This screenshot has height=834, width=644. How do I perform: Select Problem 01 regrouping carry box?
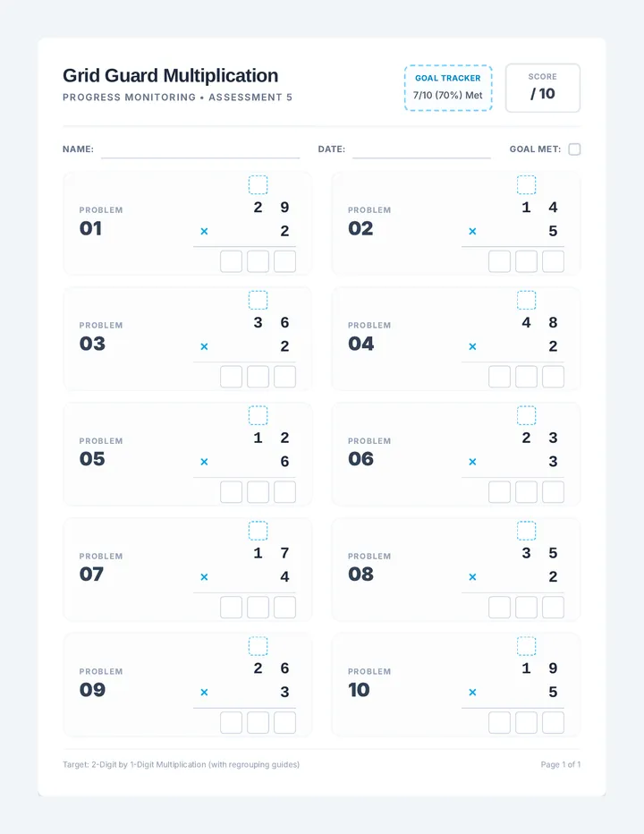[258, 185]
